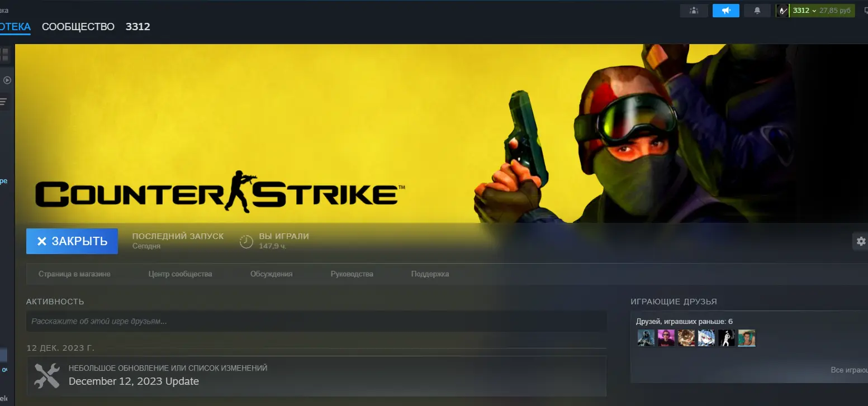Viewport: 868px width, 406px height.
Task: Select the Обсуждения tab
Action: click(272, 274)
